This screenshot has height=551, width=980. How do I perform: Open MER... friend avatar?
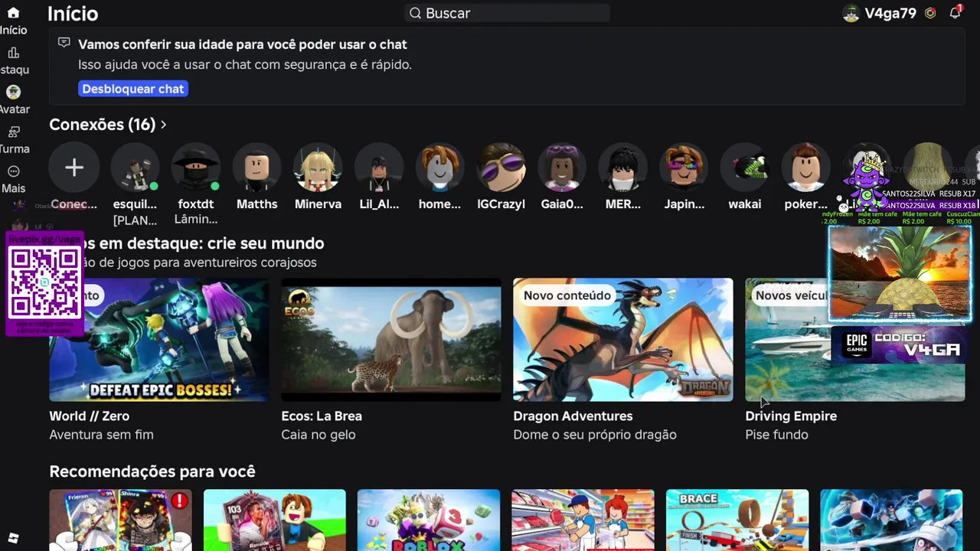(x=623, y=168)
